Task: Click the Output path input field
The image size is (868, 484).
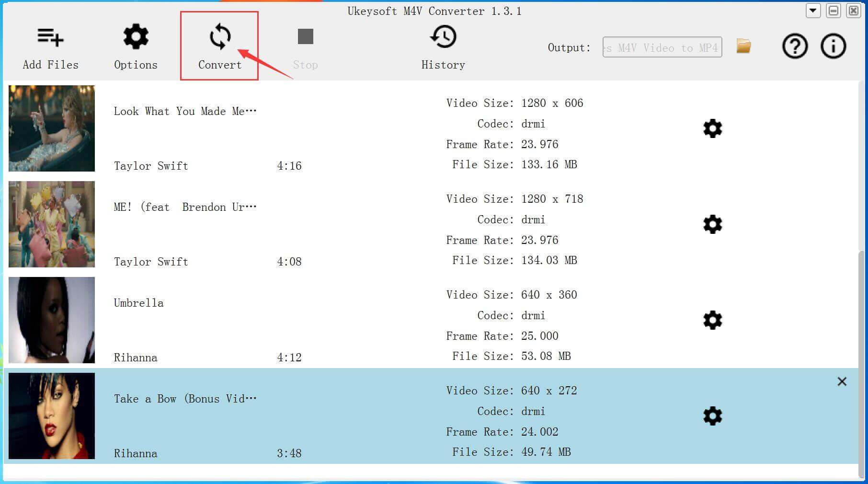Action: point(662,47)
